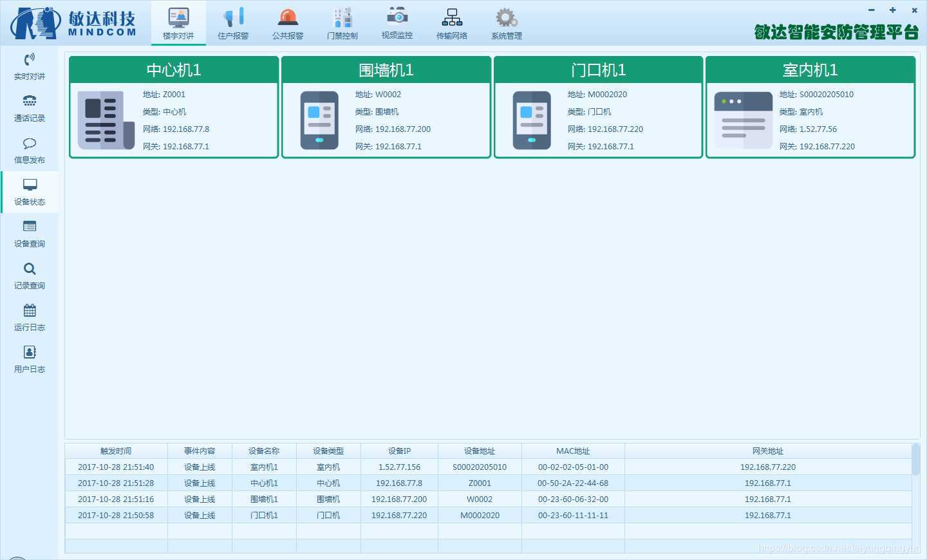Click the MINDCOM logo
The image size is (927, 560).
click(73, 23)
